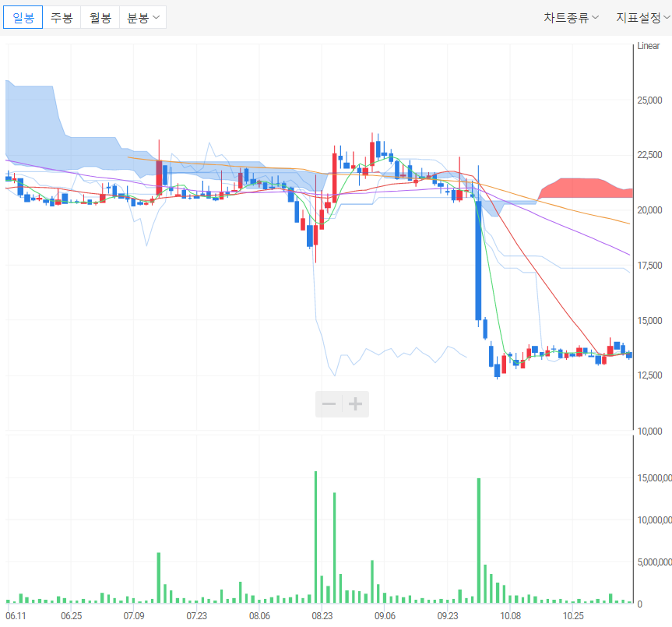The image size is (672, 627).
Task: Click the tallest volume bar near 08.23
Action: point(316,537)
